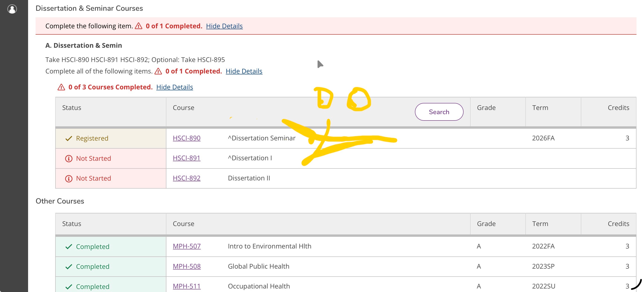Click the grade A for MPH-507
This screenshot has height=292, width=644.
pyautogui.click(x=479, y=246)
